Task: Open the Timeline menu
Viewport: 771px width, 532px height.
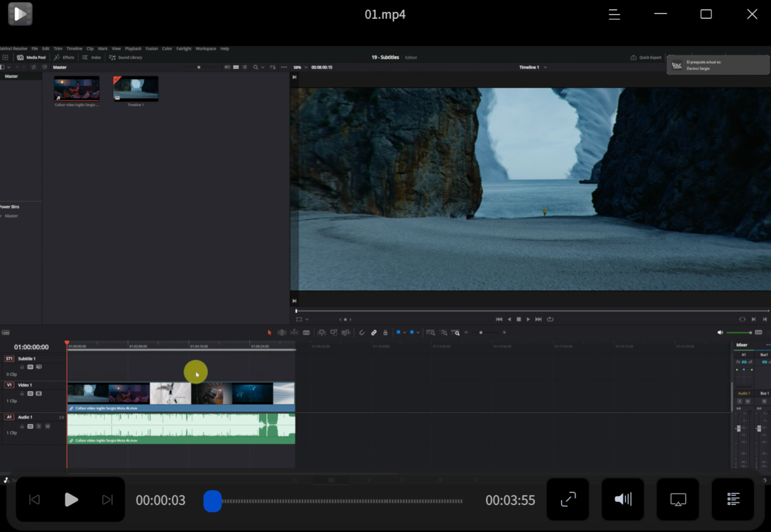Action: [x=74, y=49]
